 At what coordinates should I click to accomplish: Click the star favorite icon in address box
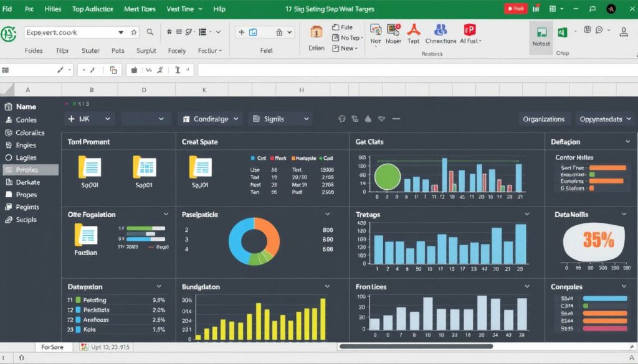pyautogui.click(x=134, y=32)
